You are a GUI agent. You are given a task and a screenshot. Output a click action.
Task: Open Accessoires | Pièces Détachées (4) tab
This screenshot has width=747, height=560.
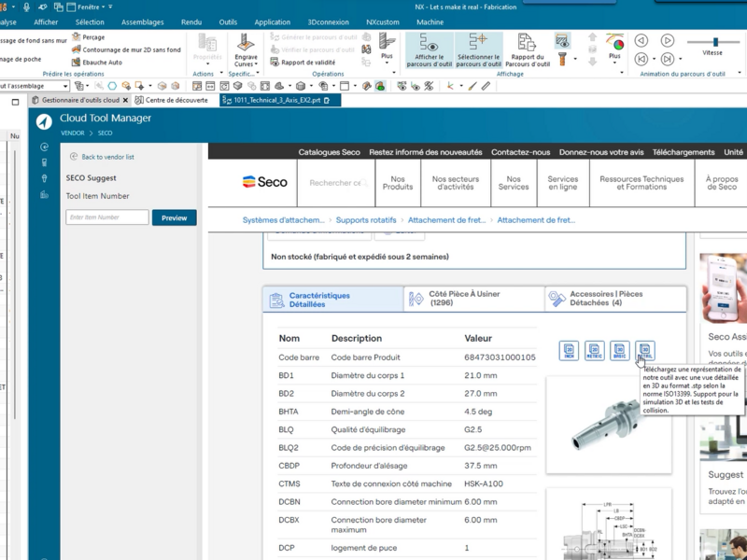[x=615, y=299]
